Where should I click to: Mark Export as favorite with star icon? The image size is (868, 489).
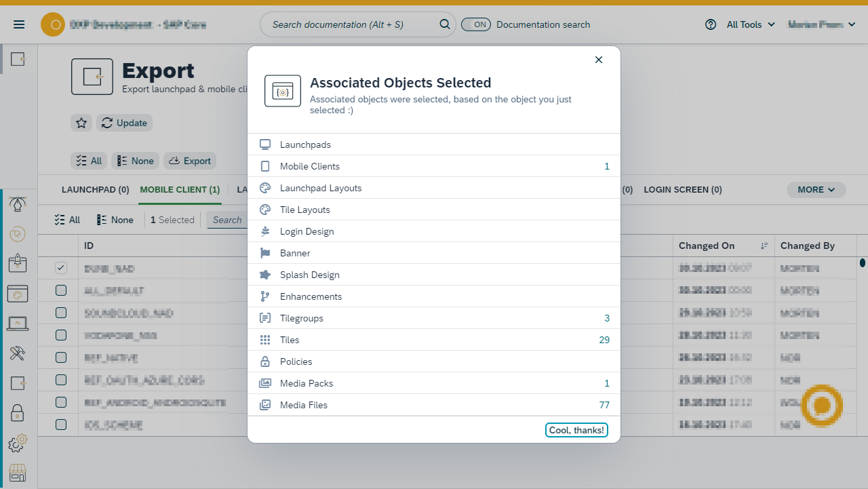81,123
